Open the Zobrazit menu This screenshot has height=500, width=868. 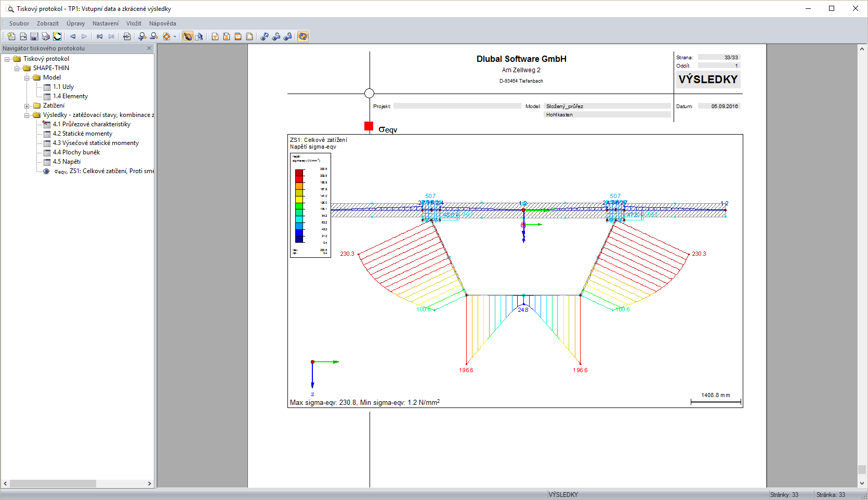48,23
